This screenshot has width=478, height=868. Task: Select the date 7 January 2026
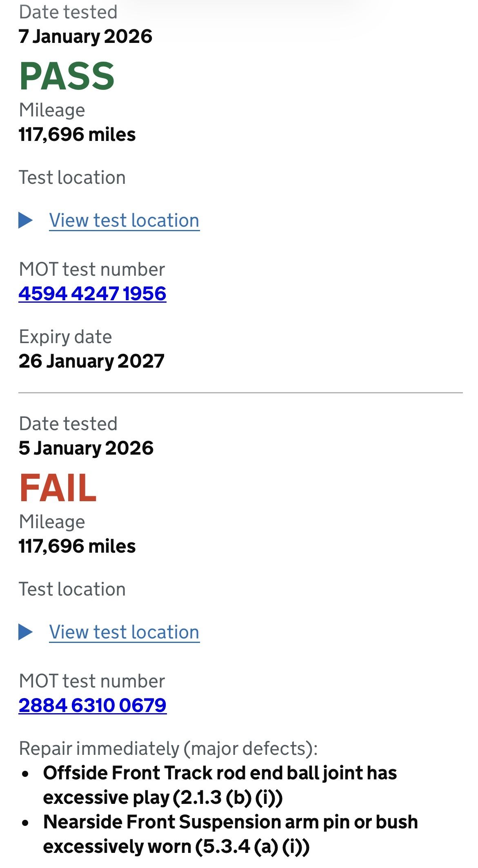[x=85, y=37]
